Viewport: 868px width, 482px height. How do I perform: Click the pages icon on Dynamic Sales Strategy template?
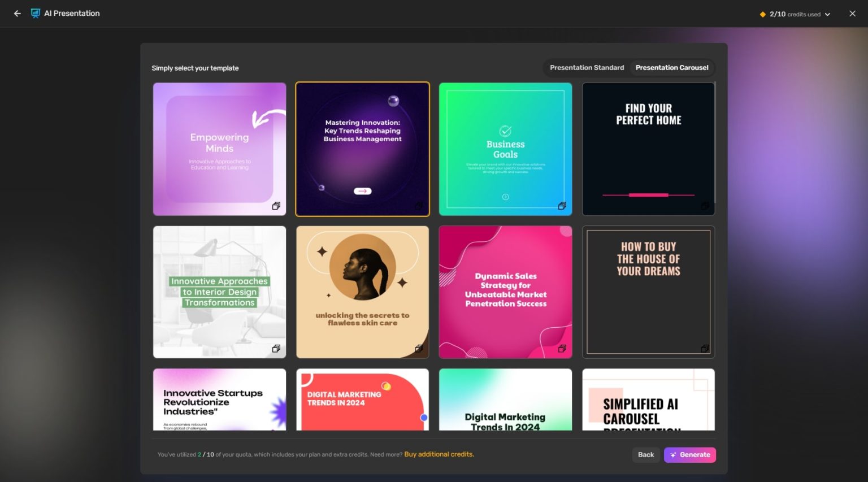(x=562, y=349)
